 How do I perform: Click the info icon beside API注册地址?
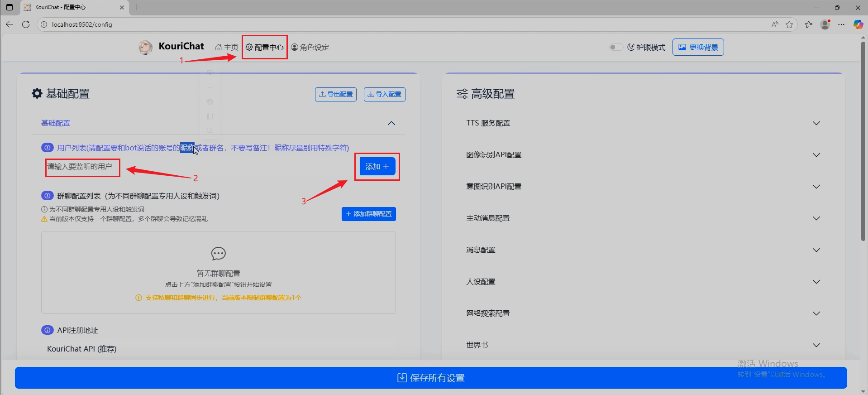tap(47, 330)
